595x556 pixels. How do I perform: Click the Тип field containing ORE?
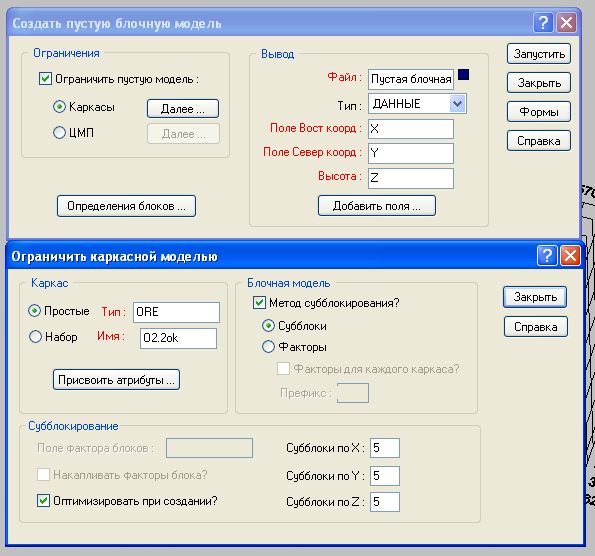coord(176,312)
